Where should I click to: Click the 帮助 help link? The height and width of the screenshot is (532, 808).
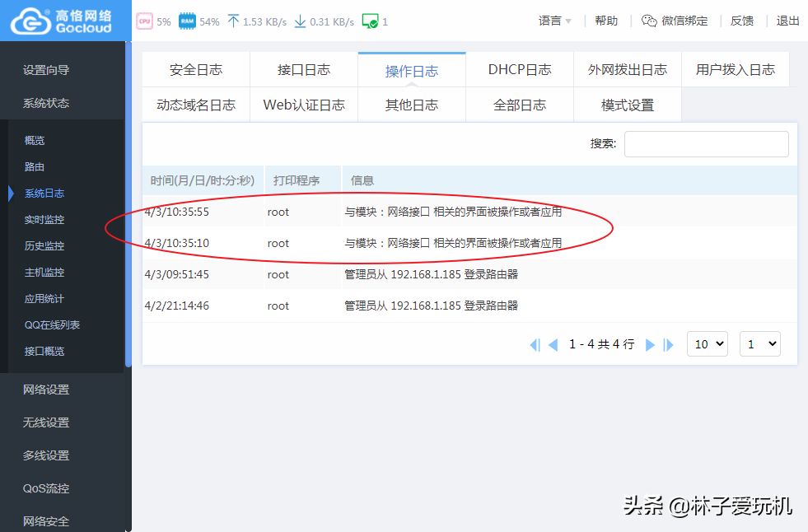[x=606, y=21]
